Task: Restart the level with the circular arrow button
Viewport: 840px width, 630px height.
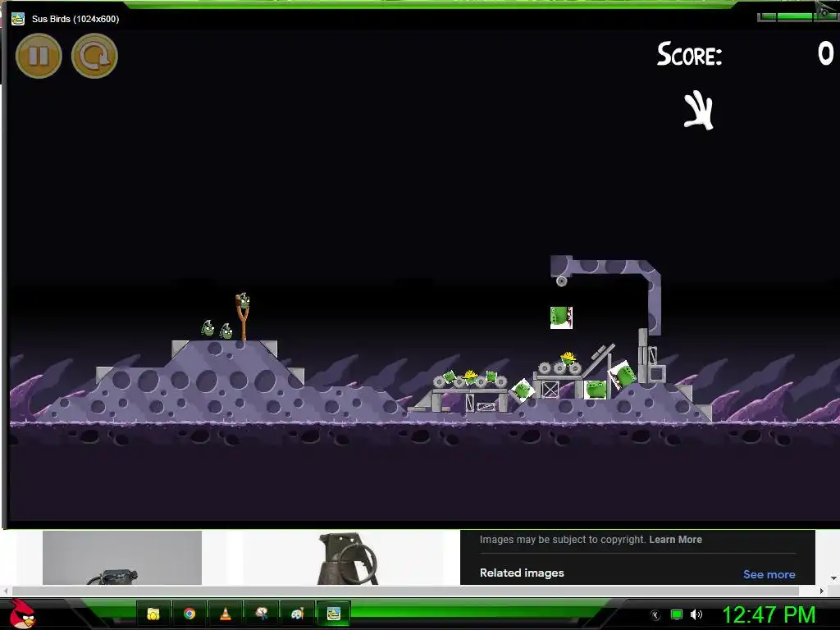Action: pos(94,56)
